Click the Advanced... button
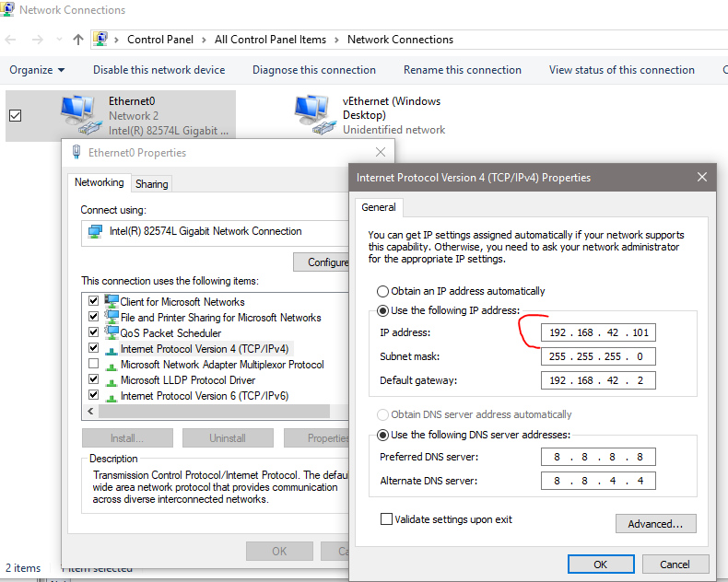728x582 pixels. 655,523
